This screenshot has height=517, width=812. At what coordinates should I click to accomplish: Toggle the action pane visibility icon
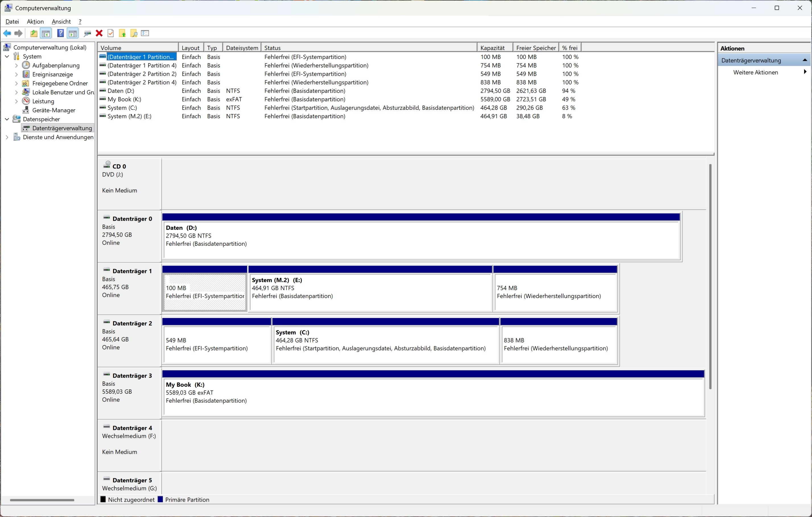pyautogui.click(x=73, y=33)
